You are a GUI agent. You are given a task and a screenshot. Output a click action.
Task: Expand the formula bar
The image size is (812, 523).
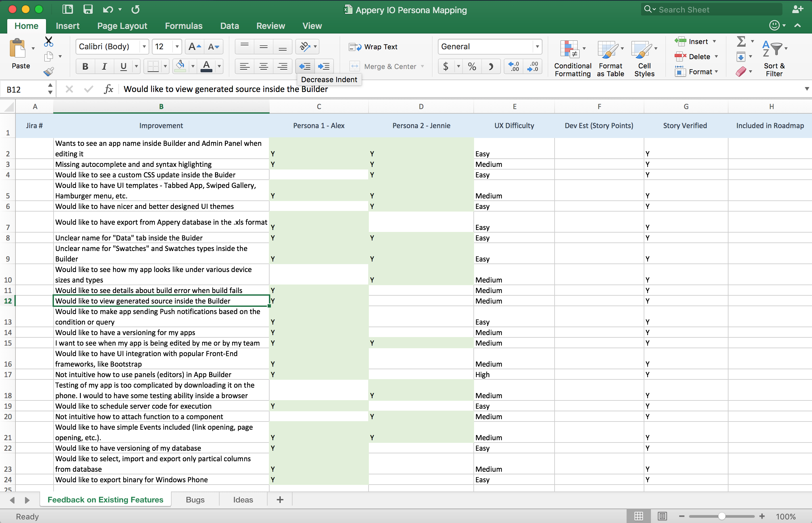pos(806,89)
